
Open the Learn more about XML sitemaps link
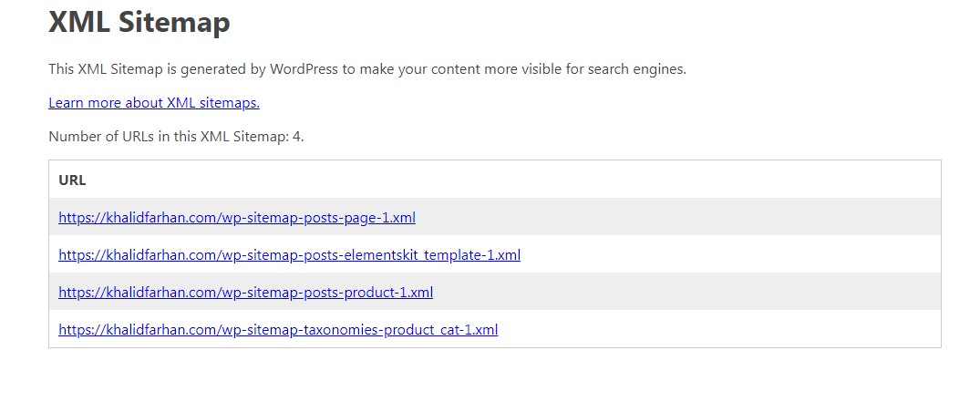tap(154, 103)
